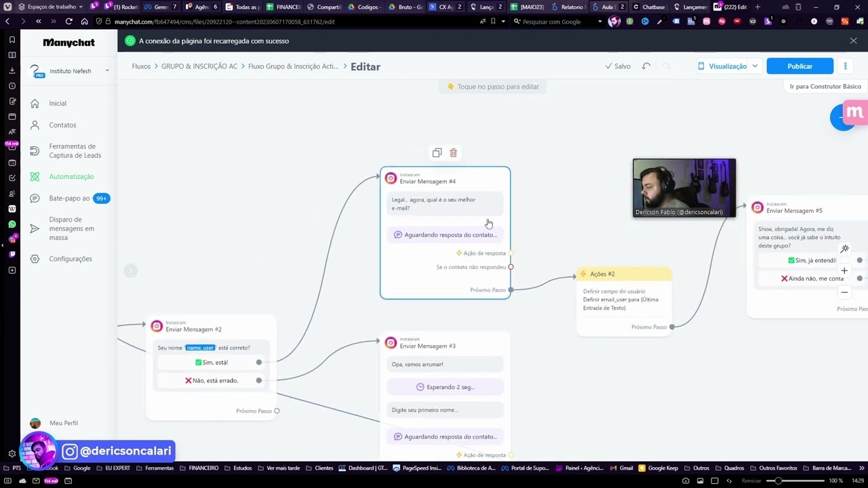
Task: Open the pink chat widget bubble
Action: click(854, 113)
